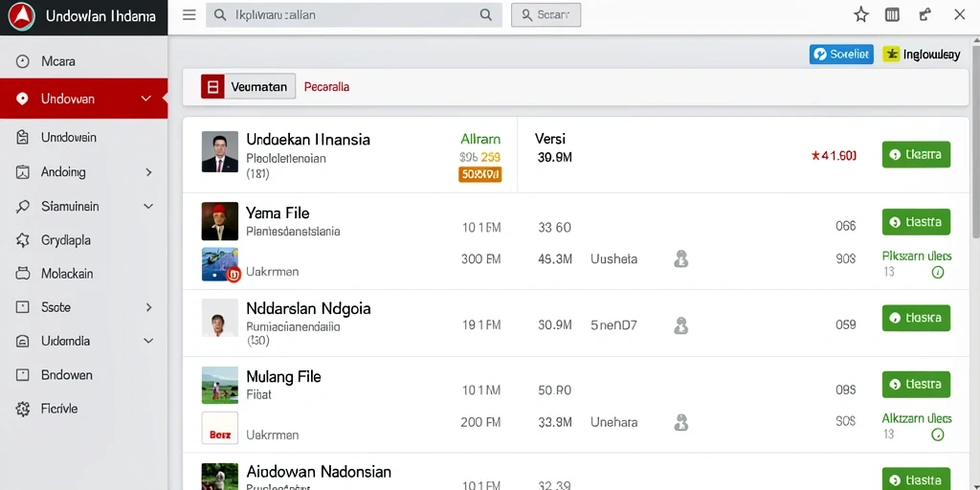
Task: Click the columns layout icon in top bar
Action: 892,15
